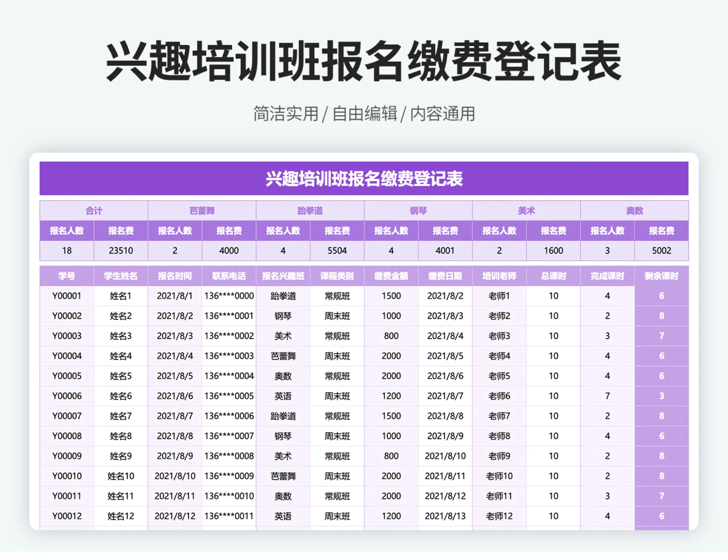Select the total 报名费 value 23510

pos(121,251)
